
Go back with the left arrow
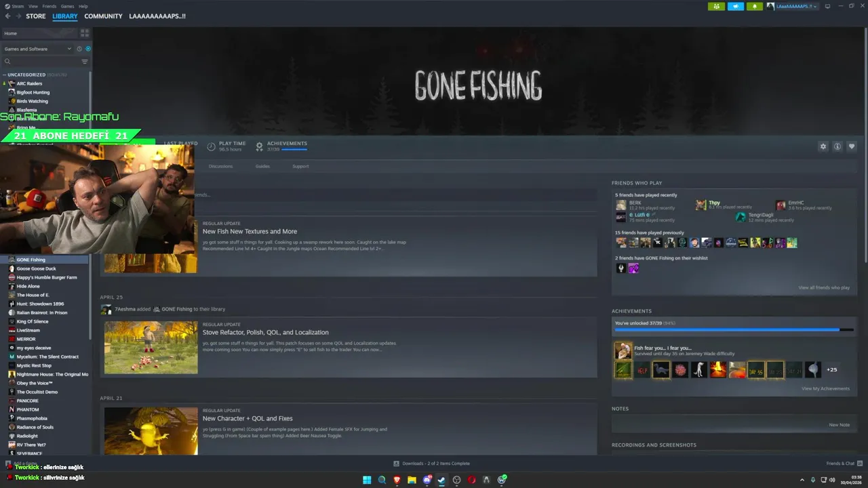[7, 16]
